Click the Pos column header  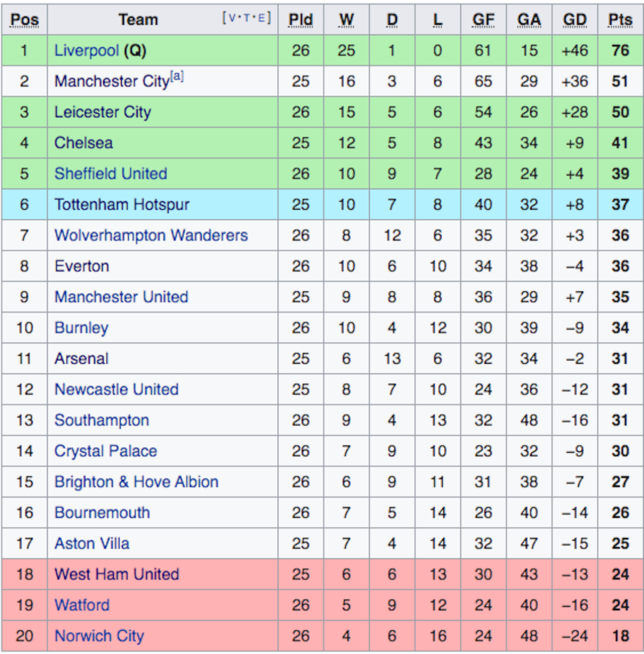[x=24, y=20]
